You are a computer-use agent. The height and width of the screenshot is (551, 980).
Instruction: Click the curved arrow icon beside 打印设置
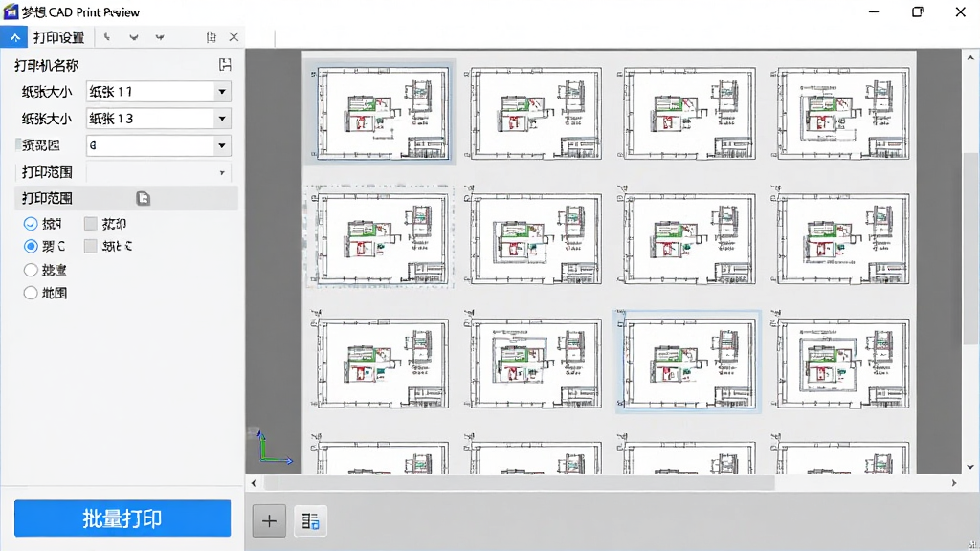(107, 37)
